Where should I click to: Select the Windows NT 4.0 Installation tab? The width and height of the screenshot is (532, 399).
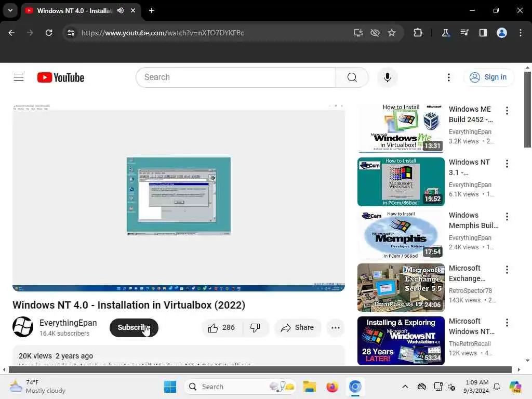(74, 10)
